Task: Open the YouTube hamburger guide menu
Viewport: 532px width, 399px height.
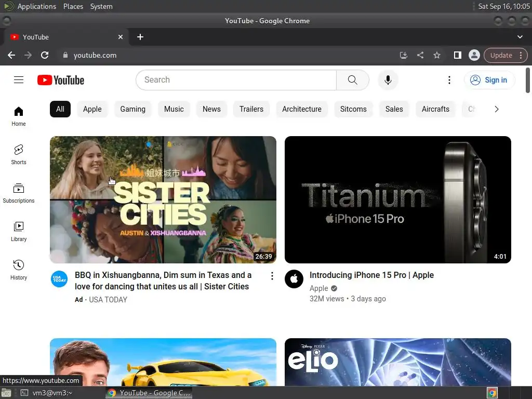Action: (x=19, y=79)
